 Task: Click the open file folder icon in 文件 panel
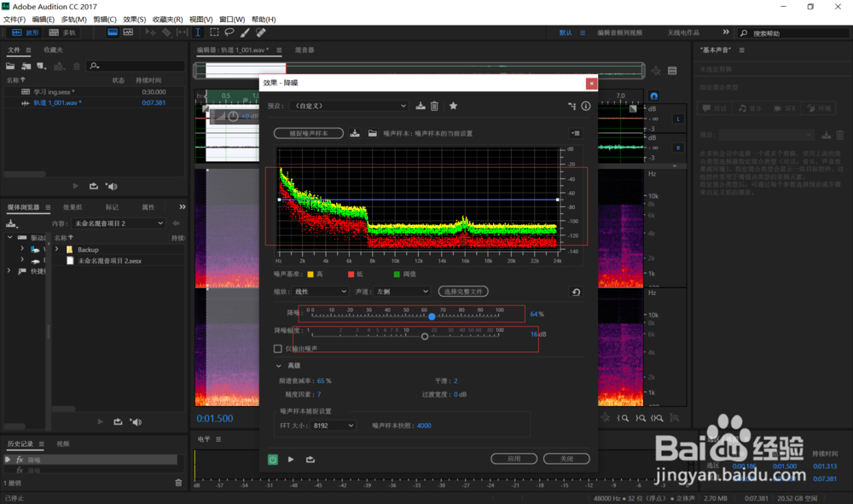[x=10, y=66]
